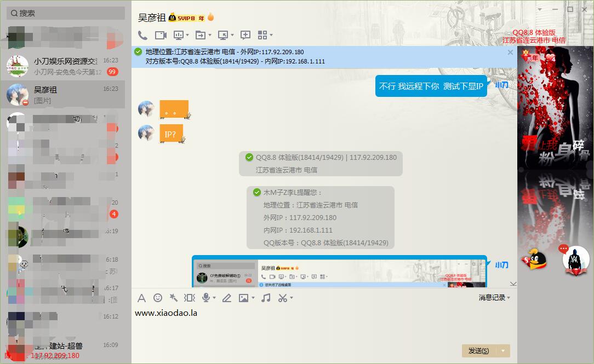Click the handwriting pencil icon

227,298
